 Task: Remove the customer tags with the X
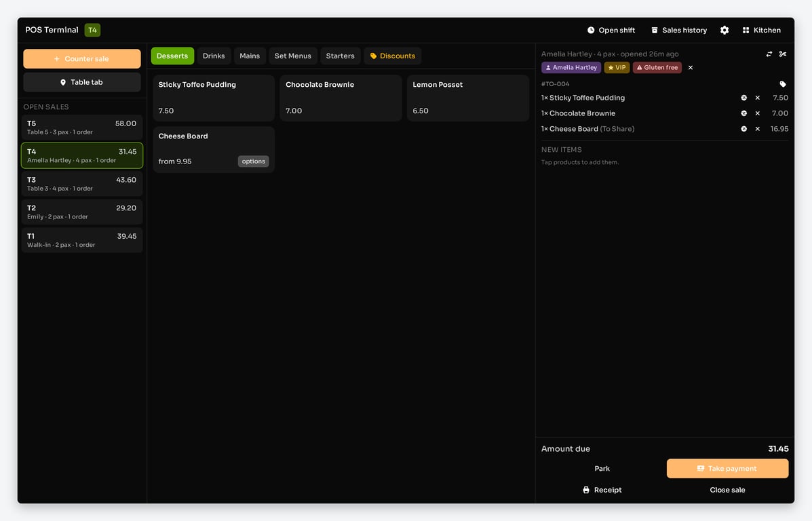[691, 67]
